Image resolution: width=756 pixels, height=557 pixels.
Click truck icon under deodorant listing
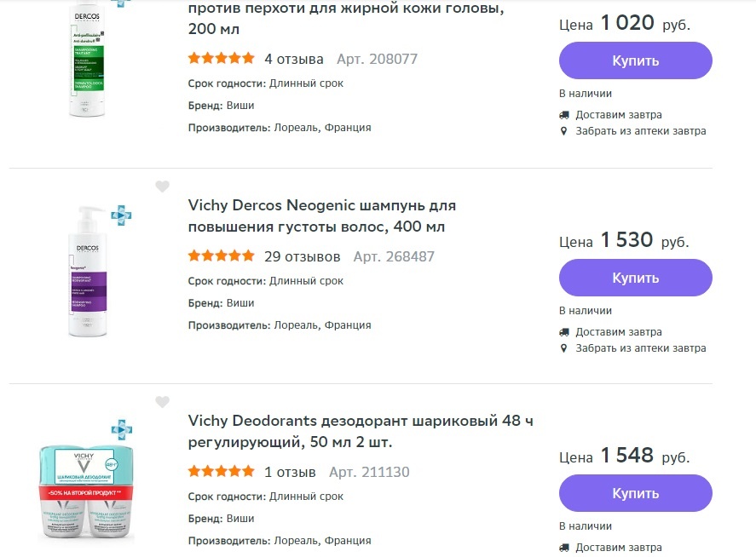(564, 548)
